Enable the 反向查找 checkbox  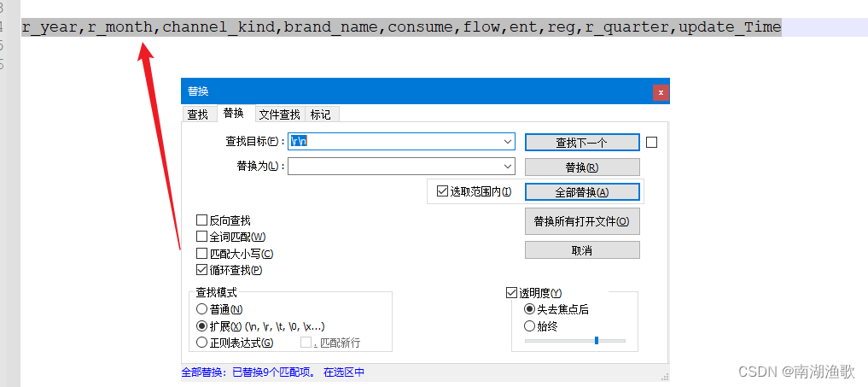pos(202,220)
